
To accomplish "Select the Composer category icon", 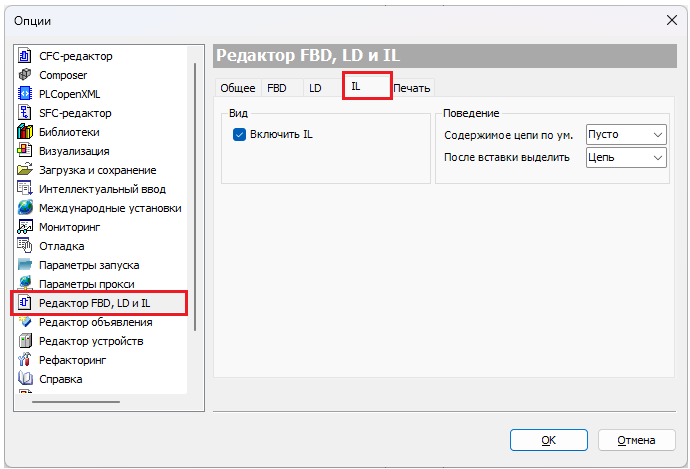I will tap(26, 75).
